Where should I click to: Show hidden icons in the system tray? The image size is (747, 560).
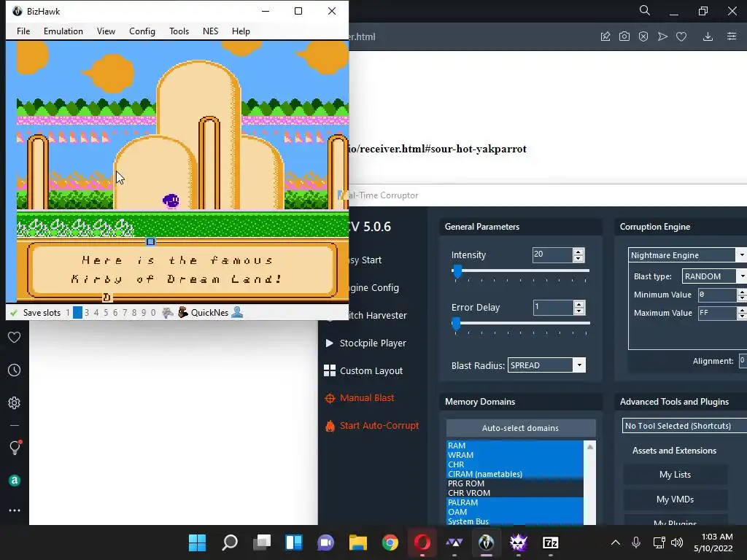click(616, 542)
